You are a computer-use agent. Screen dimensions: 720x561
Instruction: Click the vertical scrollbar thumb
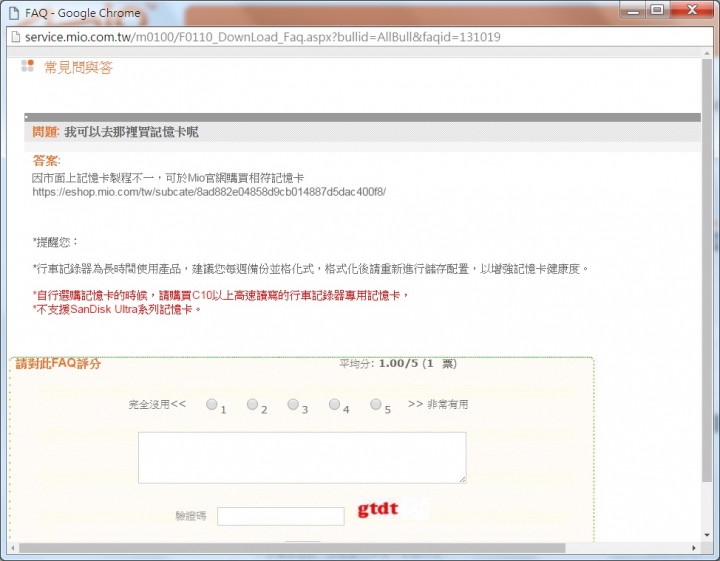(x=707, y=270)
